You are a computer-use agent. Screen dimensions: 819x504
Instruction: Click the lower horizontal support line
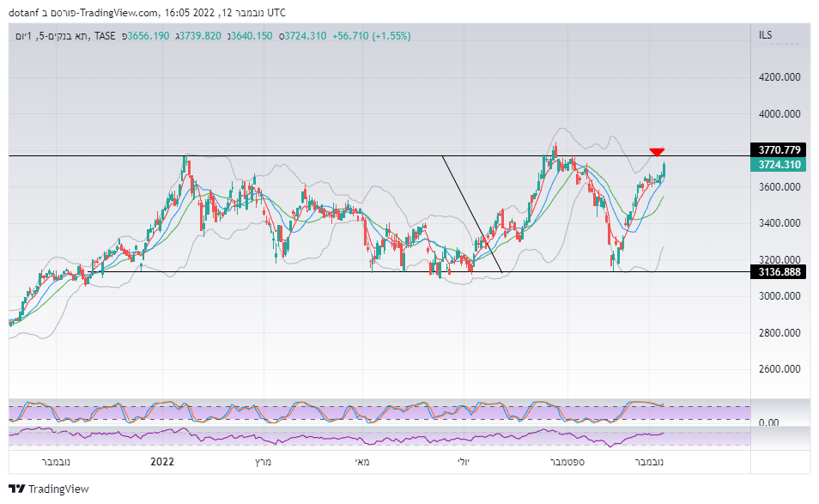[x=418, y=271]
